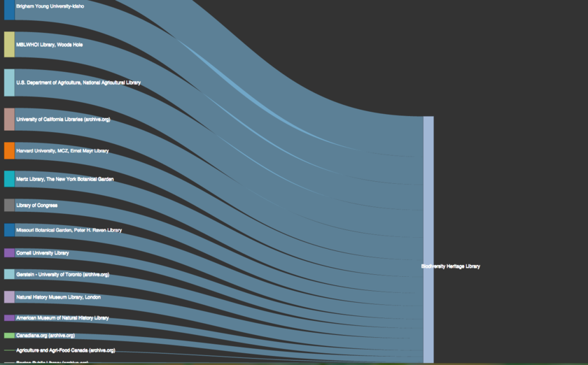Click the 'Mertz Library, The New York Botanical Garden' label
Screen dimensions: 588x365
coord(65,179)
